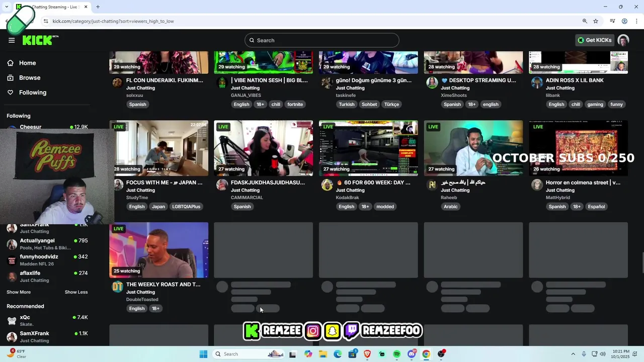Open taskbar clock and date
The image size is (644, 362).
pyautogui.click(x=620, y=354)
